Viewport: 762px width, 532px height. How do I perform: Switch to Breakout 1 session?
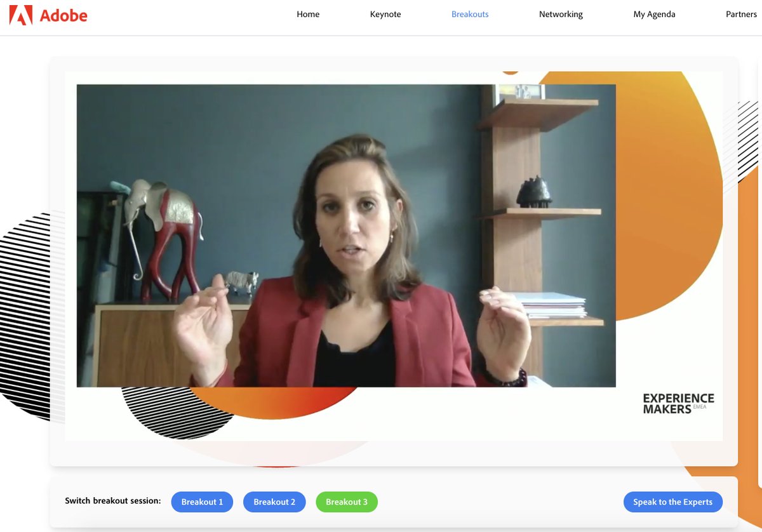click(202, 502)
